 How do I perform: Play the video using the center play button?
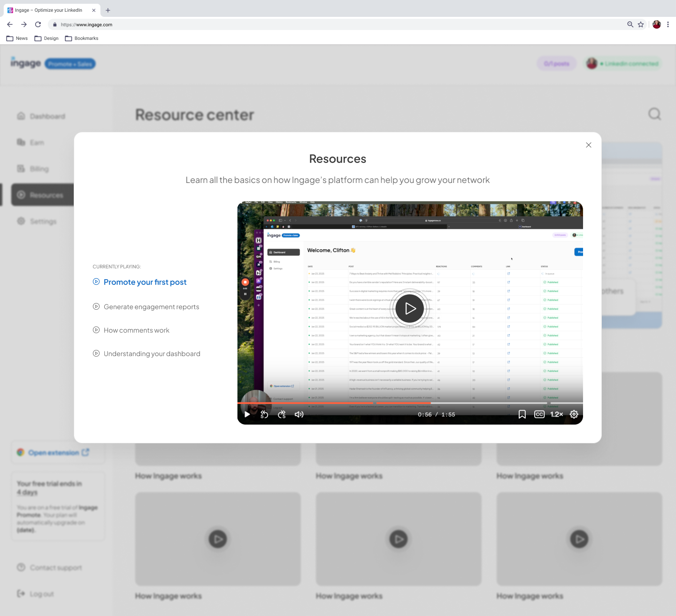(410, 308)
